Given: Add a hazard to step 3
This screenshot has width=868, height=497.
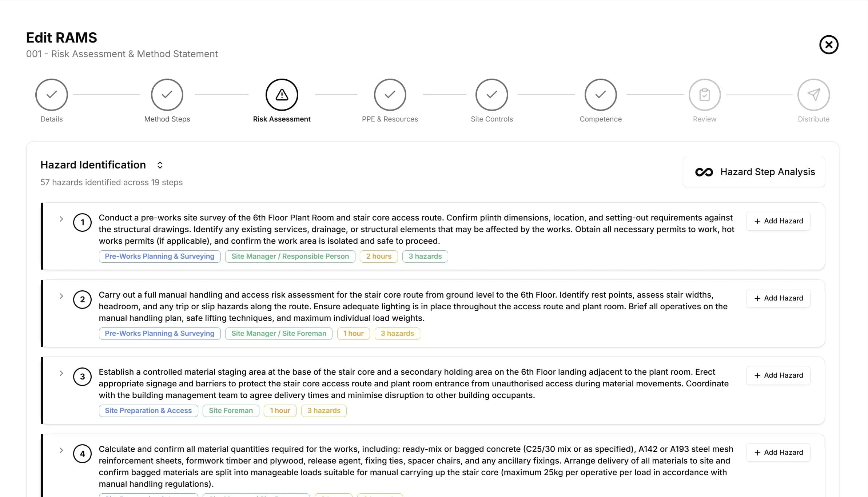Looking at the screenshot, I should point(778,375).
